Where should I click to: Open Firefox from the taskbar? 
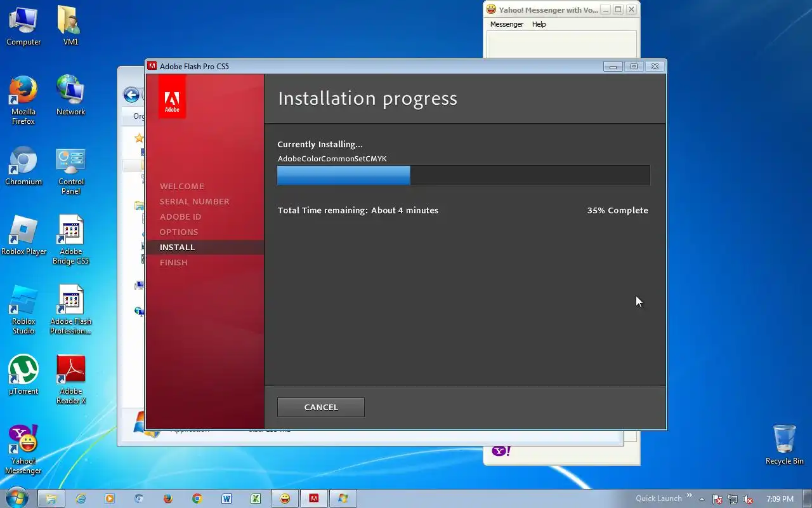click(x=168, y=498)
